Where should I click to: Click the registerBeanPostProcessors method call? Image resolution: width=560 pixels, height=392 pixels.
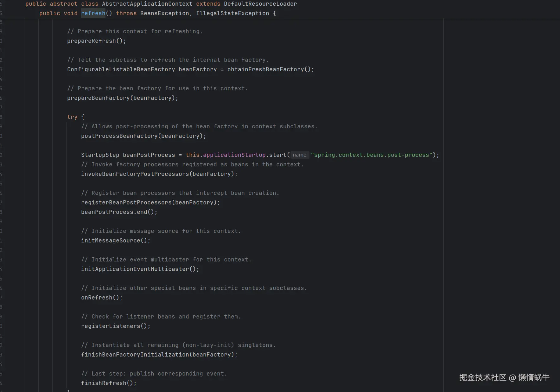(126, 202)
